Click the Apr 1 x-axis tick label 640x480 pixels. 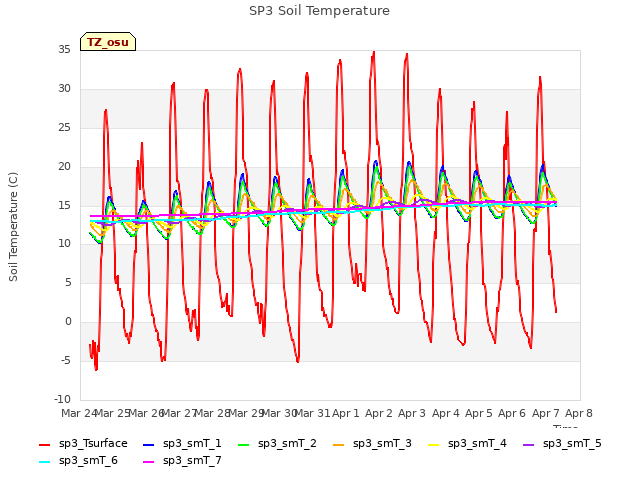click(x=346, y=413)
